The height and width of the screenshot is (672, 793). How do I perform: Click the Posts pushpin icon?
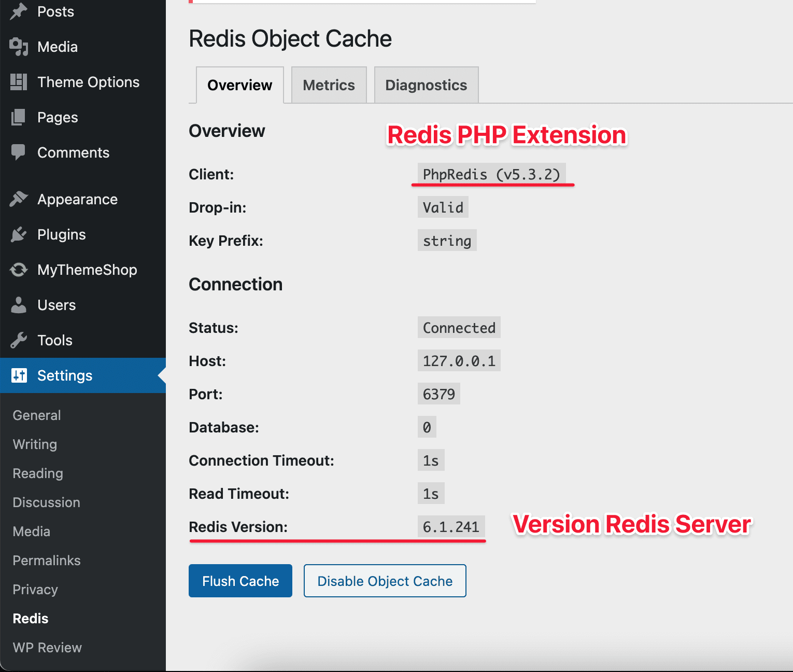[x=19, y=11]
